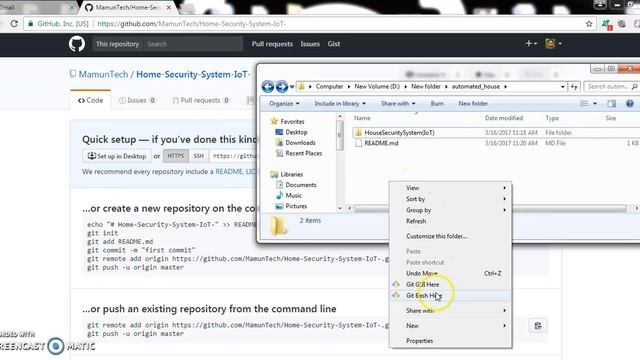Open the Organize dropdown menu
This screenshot has height=360, width=640.
[x=284, y=104]
